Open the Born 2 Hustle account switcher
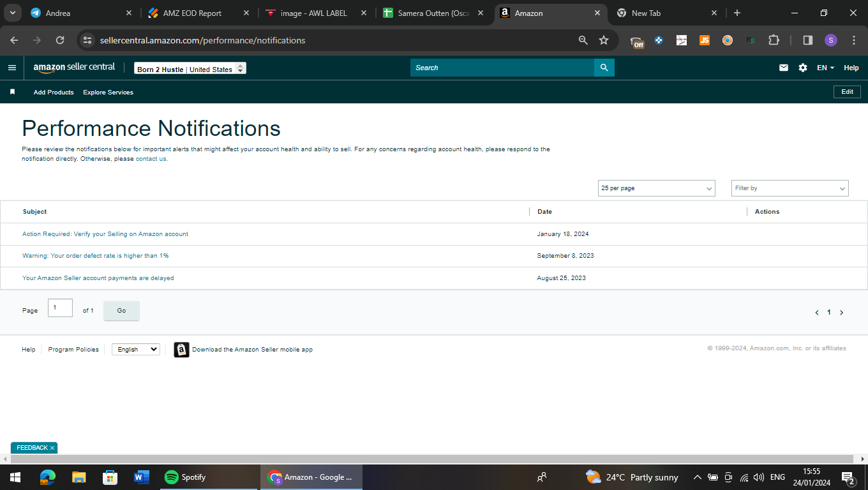Viewport: 868px width, 490px height. point(190,68)
